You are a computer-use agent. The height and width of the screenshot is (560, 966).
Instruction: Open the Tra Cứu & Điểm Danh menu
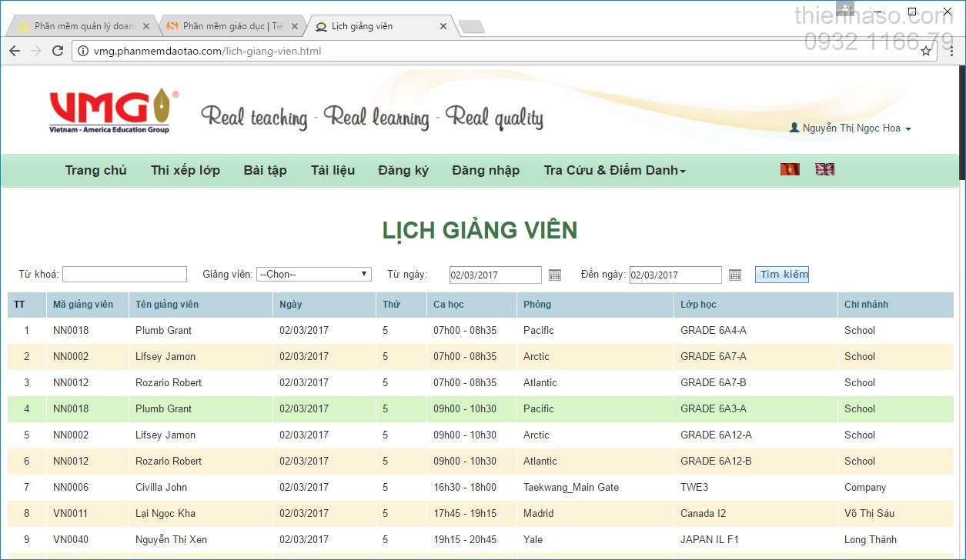coord(614,170)
